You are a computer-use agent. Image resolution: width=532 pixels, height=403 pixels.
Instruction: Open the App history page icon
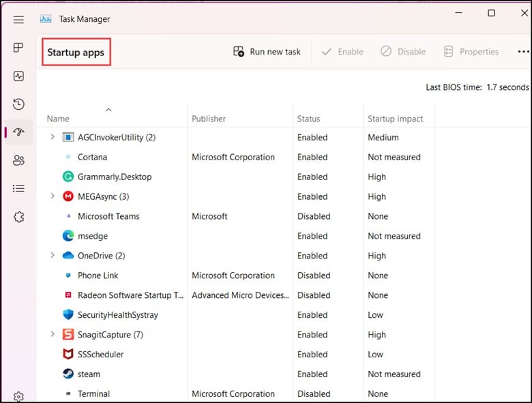(x=18, y=104)
